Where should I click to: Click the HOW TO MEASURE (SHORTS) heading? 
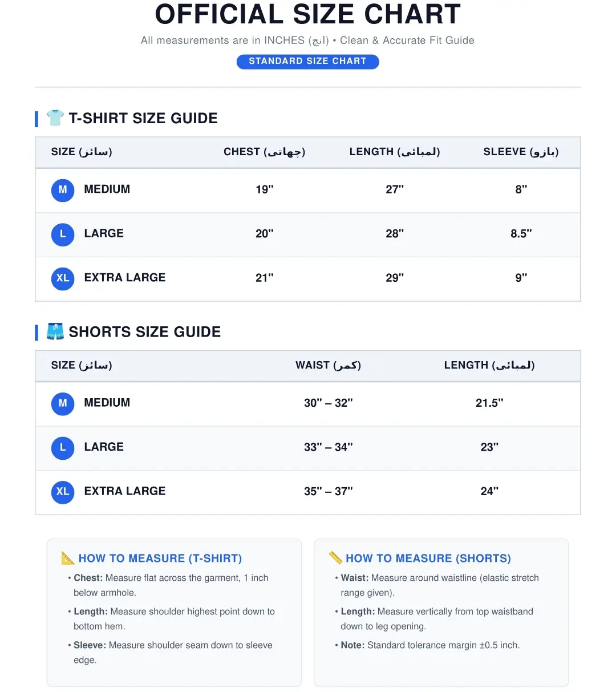[428, 559]
